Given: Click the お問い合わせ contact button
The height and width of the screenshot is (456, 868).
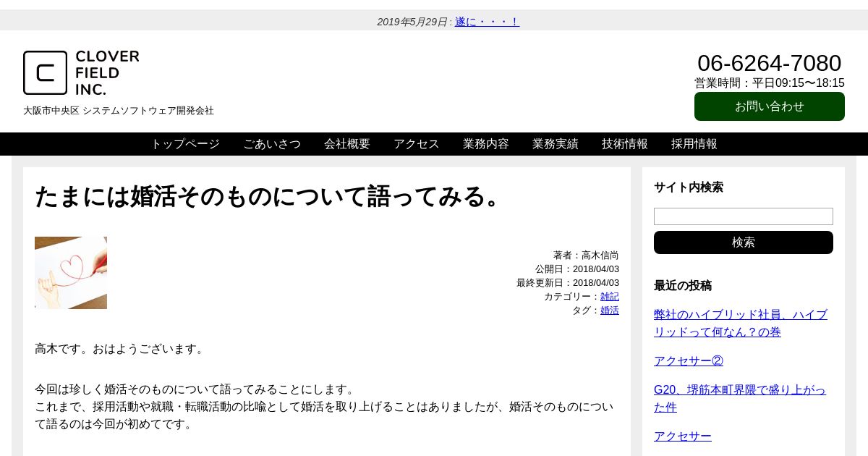Looking at the screenshot, I should (x=770, y=106).
